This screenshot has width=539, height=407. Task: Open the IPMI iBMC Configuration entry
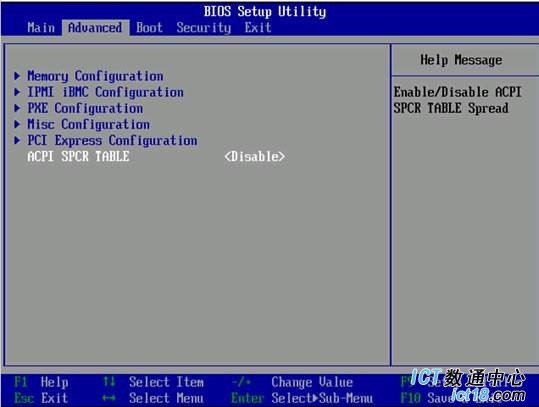(x=105, y=92)
